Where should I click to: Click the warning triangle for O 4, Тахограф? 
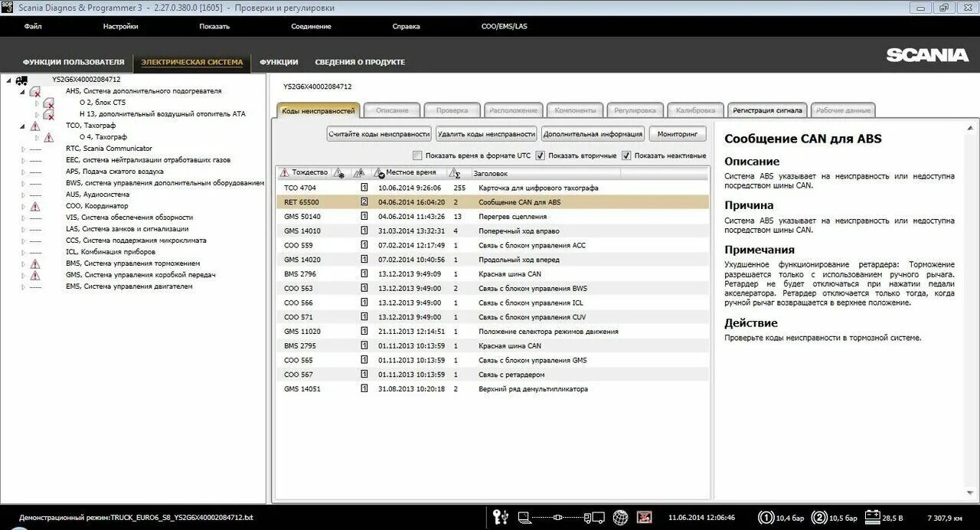[48, 137]
